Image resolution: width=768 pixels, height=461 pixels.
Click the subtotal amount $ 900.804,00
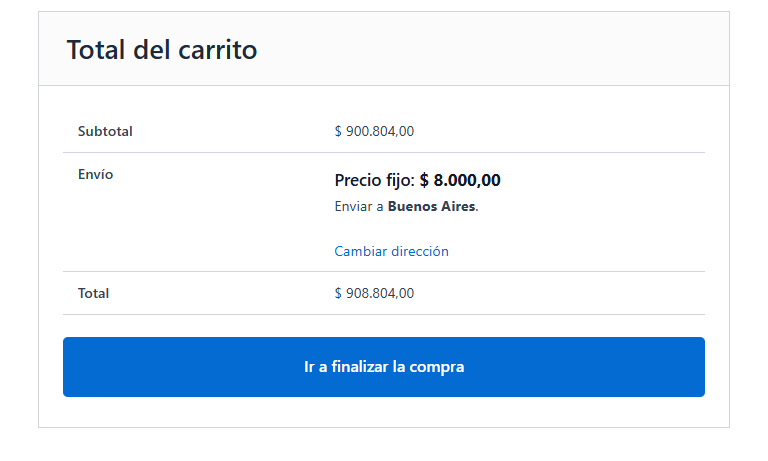[x=374, y=131]
